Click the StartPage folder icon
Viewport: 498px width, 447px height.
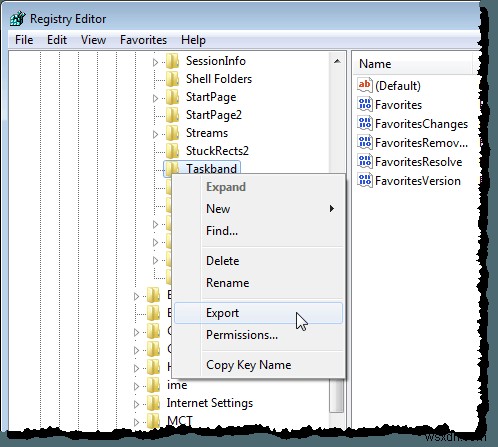[173, 97]
